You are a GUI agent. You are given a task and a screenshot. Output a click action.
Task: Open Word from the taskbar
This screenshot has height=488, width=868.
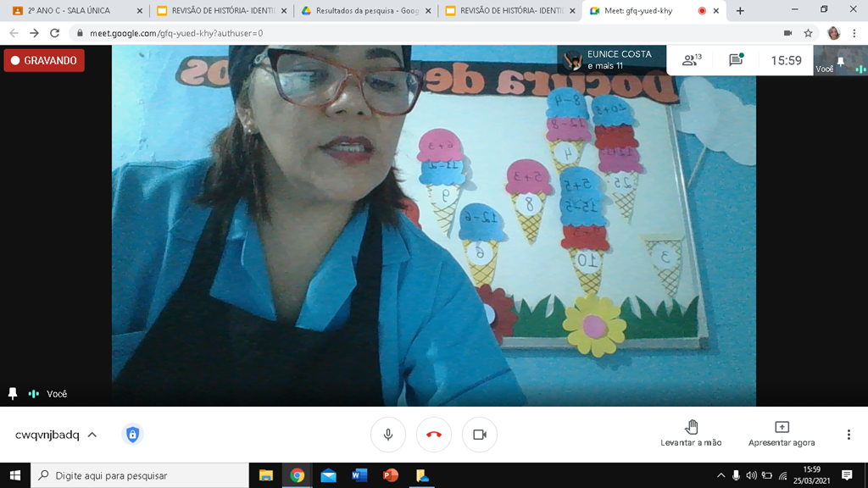tap(359, 475)
